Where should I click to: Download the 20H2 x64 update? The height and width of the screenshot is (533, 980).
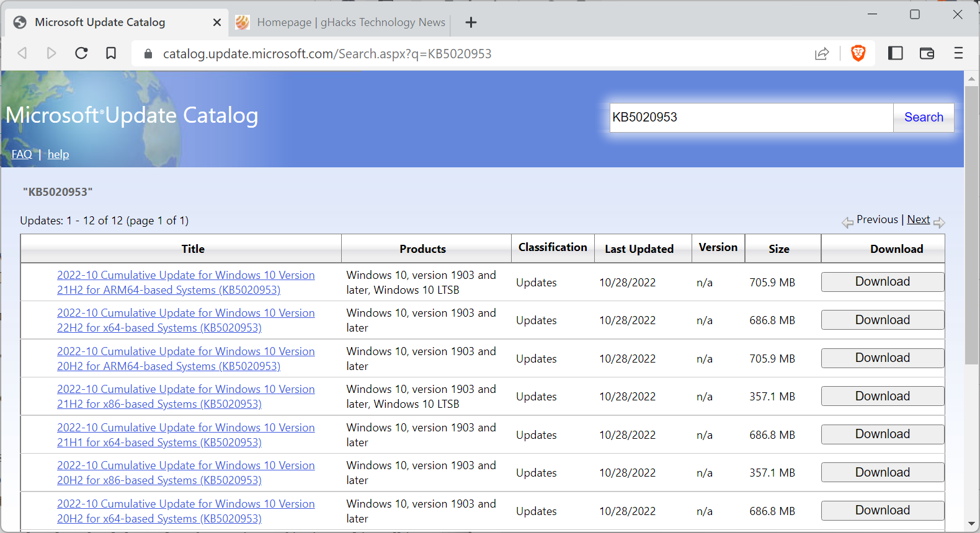[883, 511]
